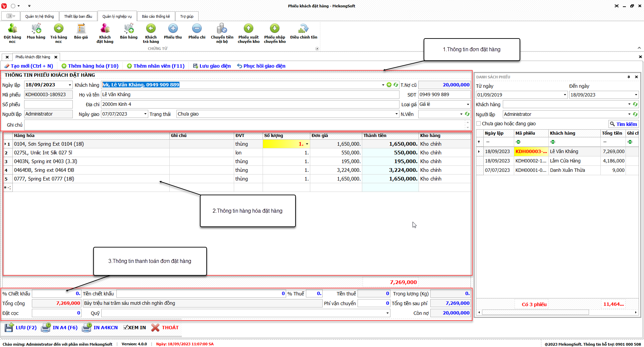Open the Loại giá dropdown

coord(468,105)
